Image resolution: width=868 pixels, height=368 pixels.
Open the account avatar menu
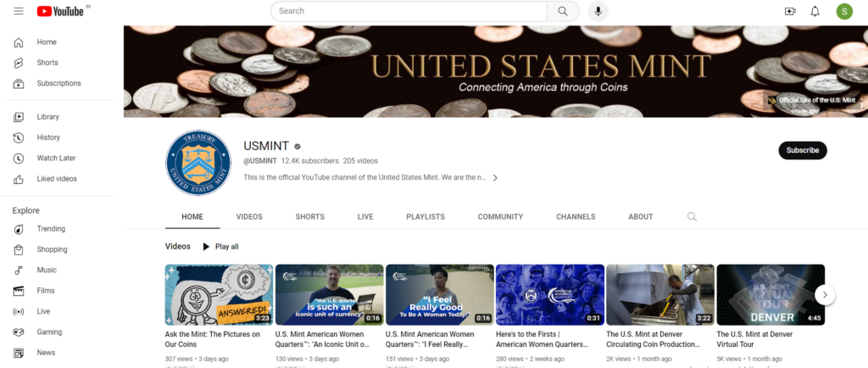[x=844, y=11]
